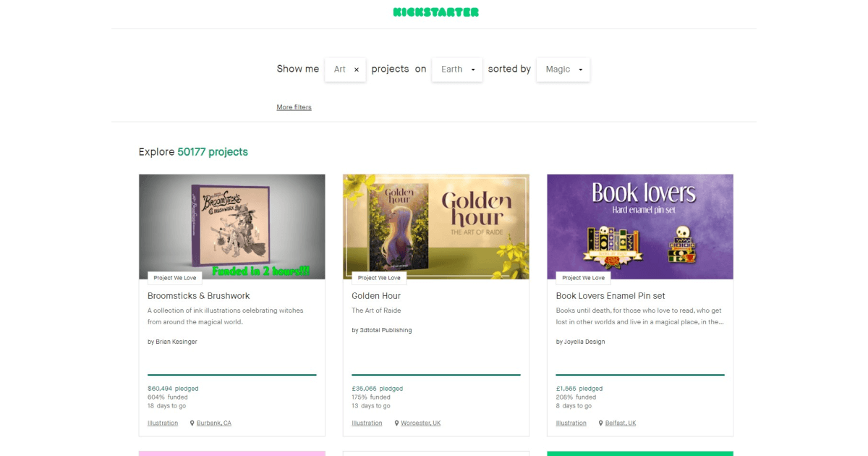Select Illustration category under Golden Hour
This screenshot has width=868, height=456.
click(367, 423)
